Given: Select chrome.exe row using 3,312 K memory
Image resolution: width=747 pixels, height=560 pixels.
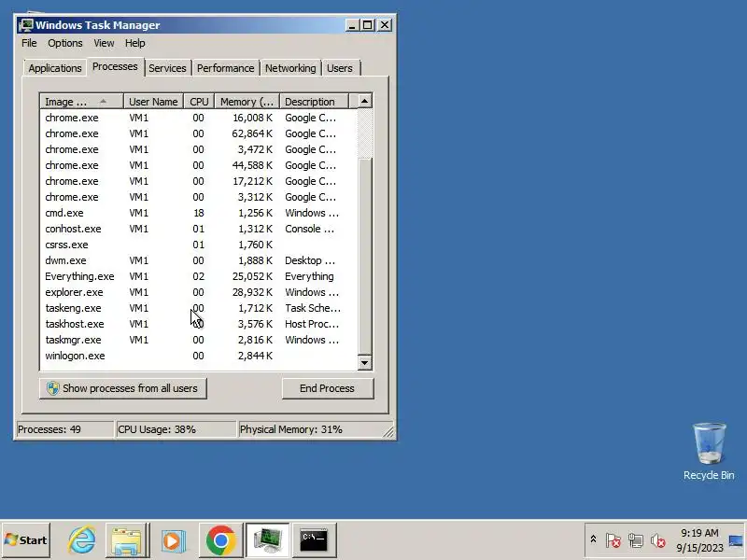Looking at the screenshot, I should 198,197.
